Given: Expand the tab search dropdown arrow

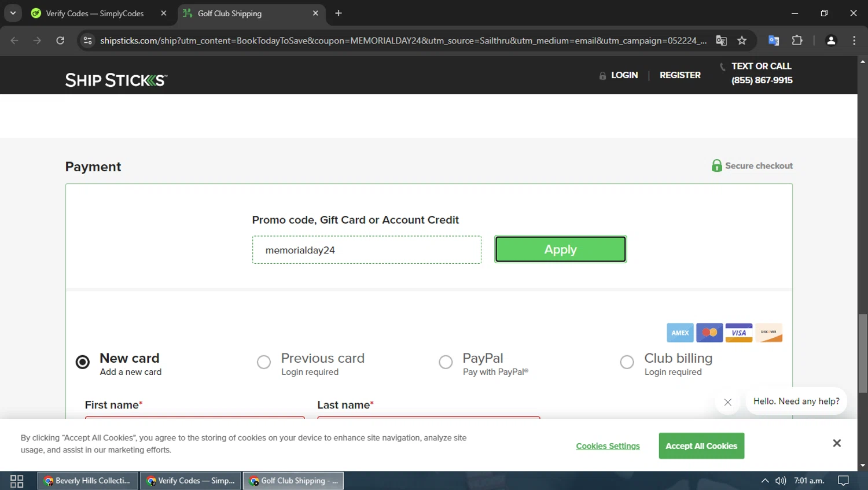Looking at the screenshot, I should (13, 13).
